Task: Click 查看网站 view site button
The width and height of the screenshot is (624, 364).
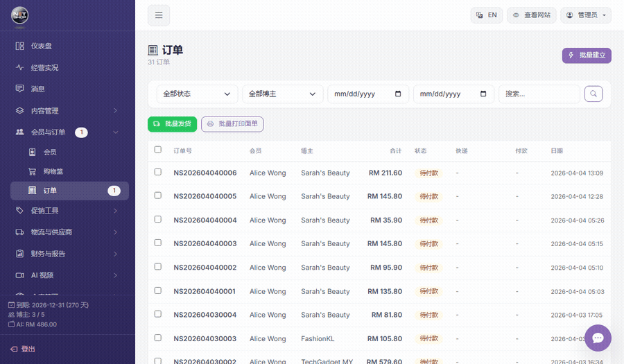Action: point(531,15)
